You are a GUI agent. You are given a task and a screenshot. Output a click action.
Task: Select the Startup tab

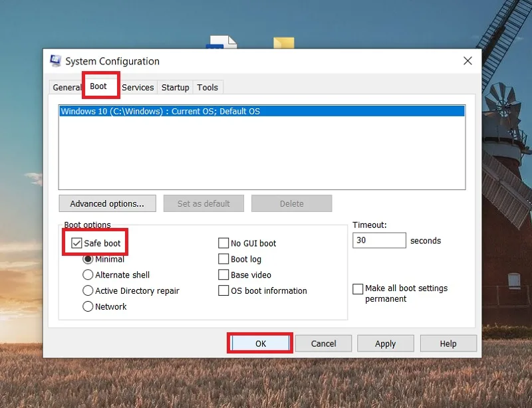click(x=175, y=88)
